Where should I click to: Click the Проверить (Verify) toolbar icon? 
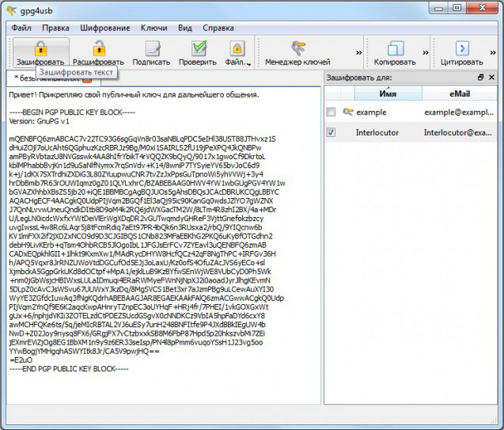[198, 52]
